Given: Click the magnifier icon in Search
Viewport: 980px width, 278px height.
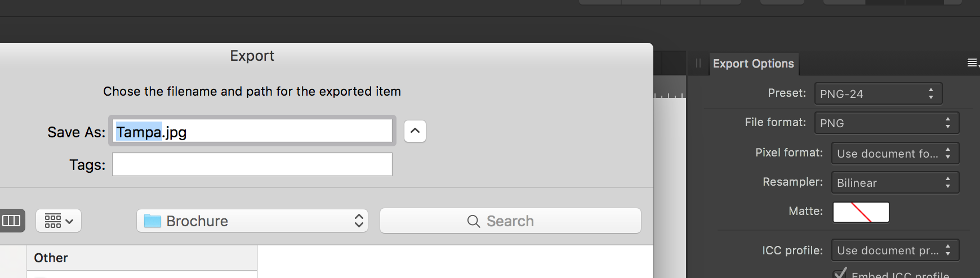Looking at the screenshot, I should click(474, 221).
